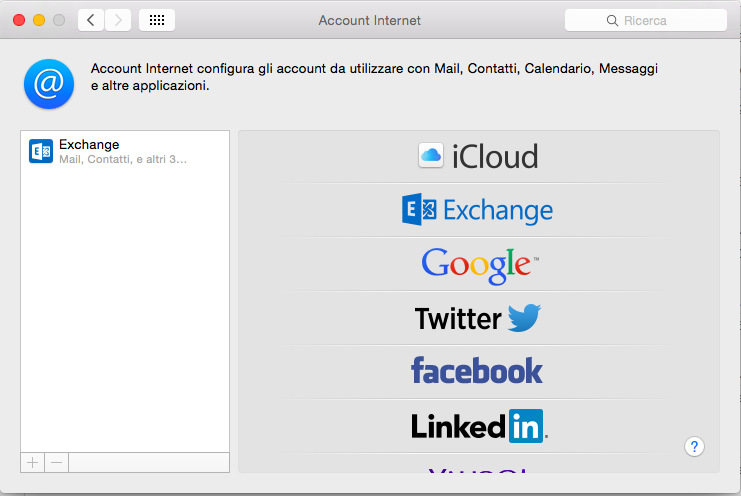The width and height of the screenshot is (741, 496).
Task: Choose facebook as account type
Action: tap(477, 371)
